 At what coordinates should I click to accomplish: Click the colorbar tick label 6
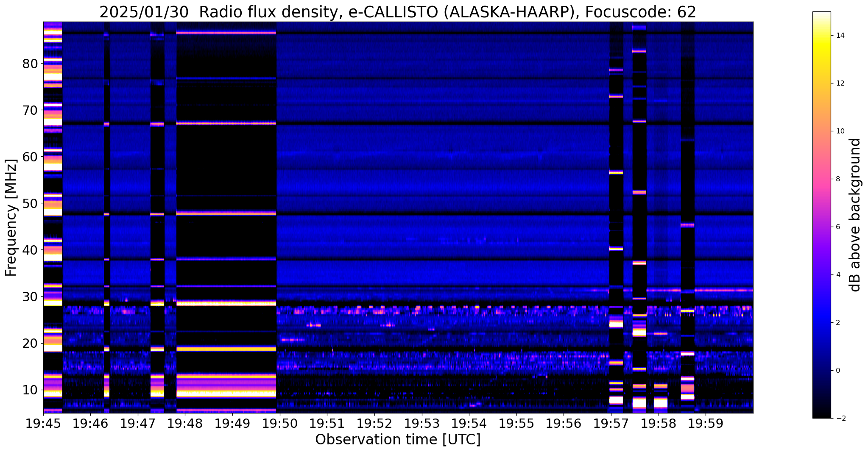click(x=837, y=227)
